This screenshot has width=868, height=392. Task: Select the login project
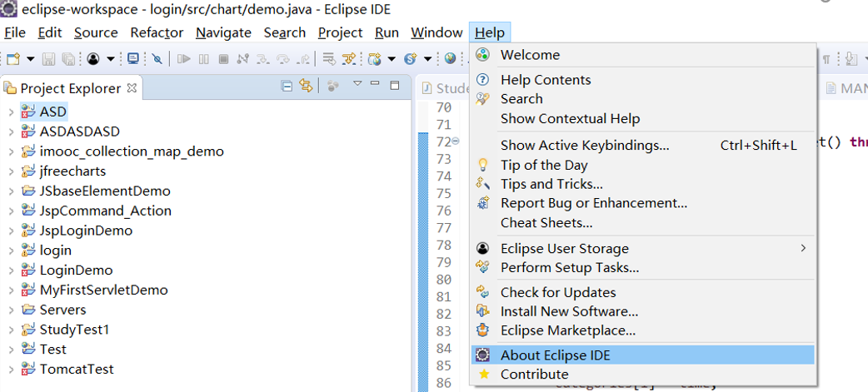[55, 251]
